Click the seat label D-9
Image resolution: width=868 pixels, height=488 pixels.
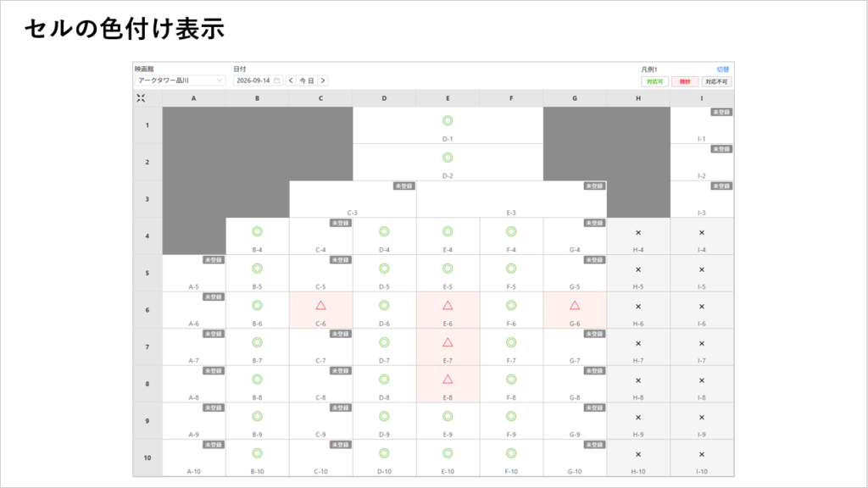click(x=384, y=435)
